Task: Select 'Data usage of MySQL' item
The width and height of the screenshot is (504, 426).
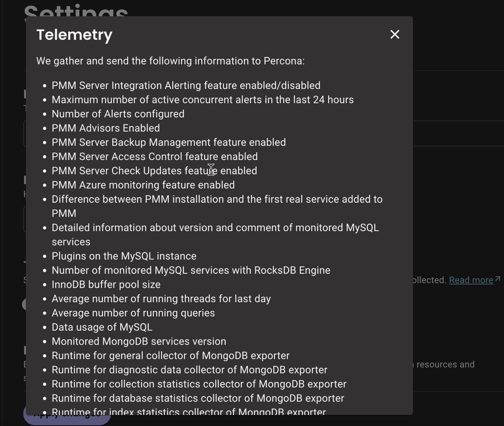Action: 102,327
